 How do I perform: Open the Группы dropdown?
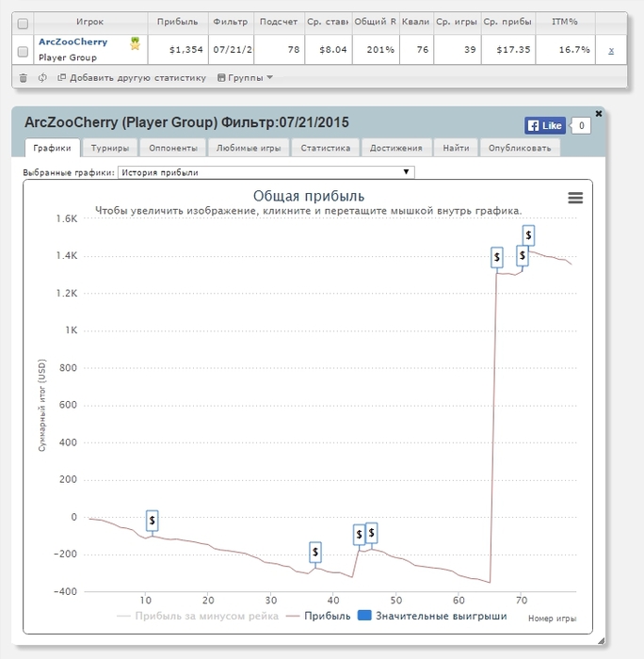pos(245,78)
